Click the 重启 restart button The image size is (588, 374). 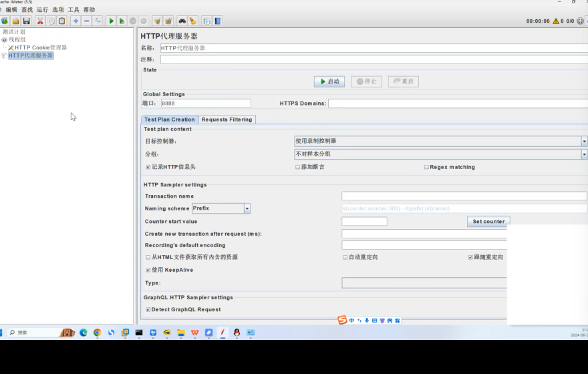(404, 81)
